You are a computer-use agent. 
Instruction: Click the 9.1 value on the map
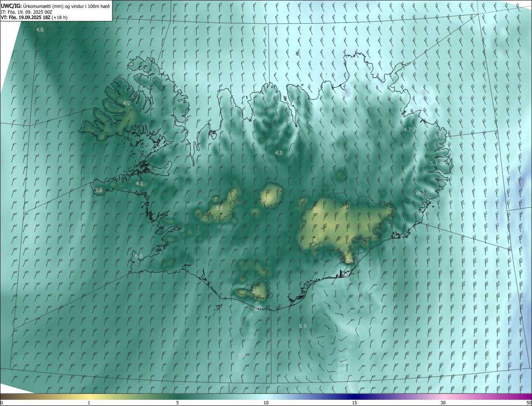point(350,329)
